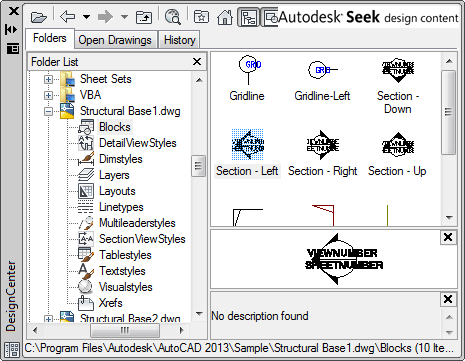
Task: Select the Section - Down block
Action: 398,71
